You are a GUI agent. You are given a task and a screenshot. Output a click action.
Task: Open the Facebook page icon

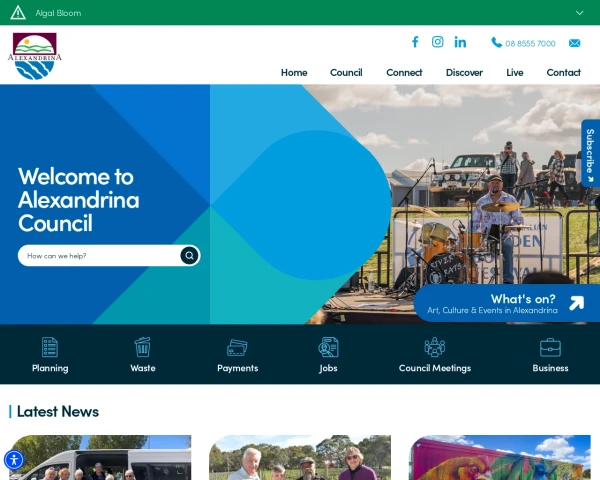415,42
